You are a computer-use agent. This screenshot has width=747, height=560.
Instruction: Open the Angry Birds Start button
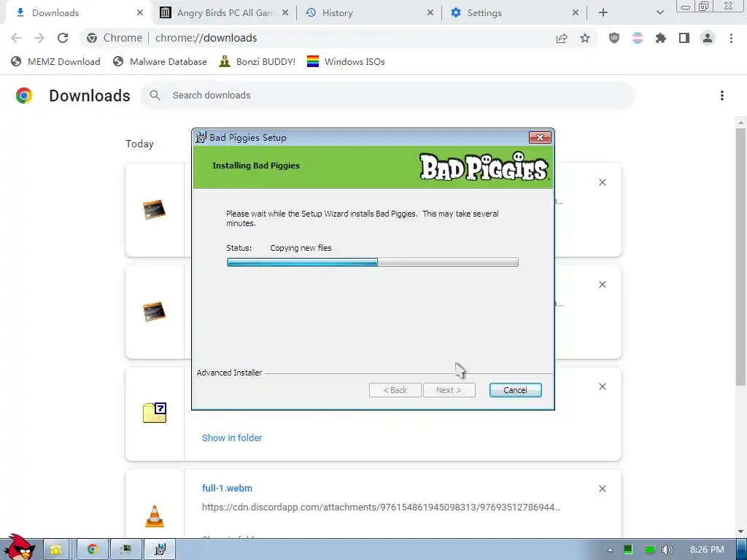(x=18, y=547)
